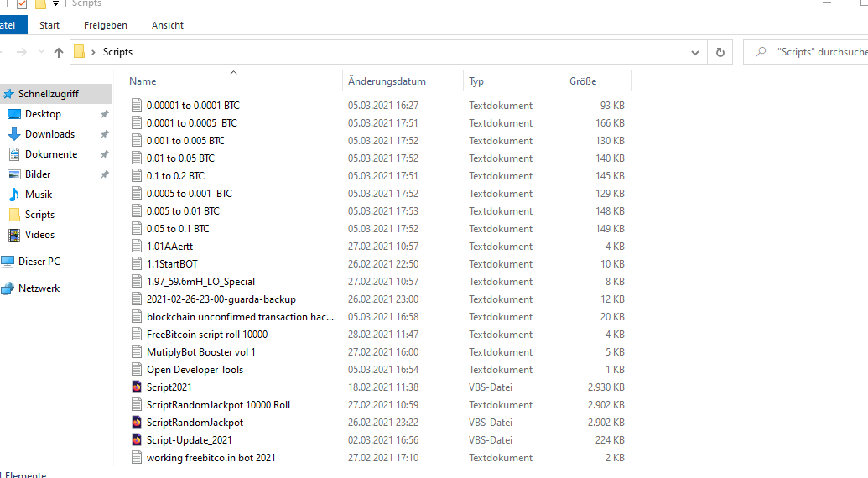Image resolution: width=868 pixels, height=478 pixels.
Task: Toggle the properties checkmark in title bar
Action: [23, 4]
